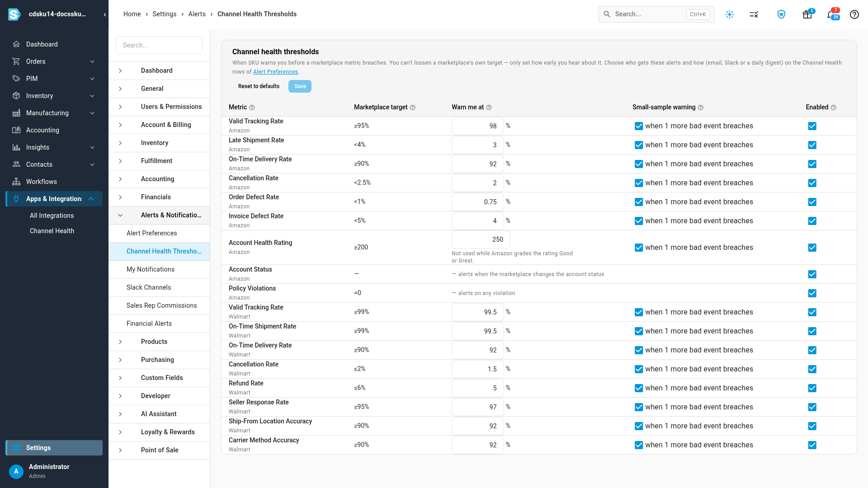Click the settings Search field

(x=159, y=45)
